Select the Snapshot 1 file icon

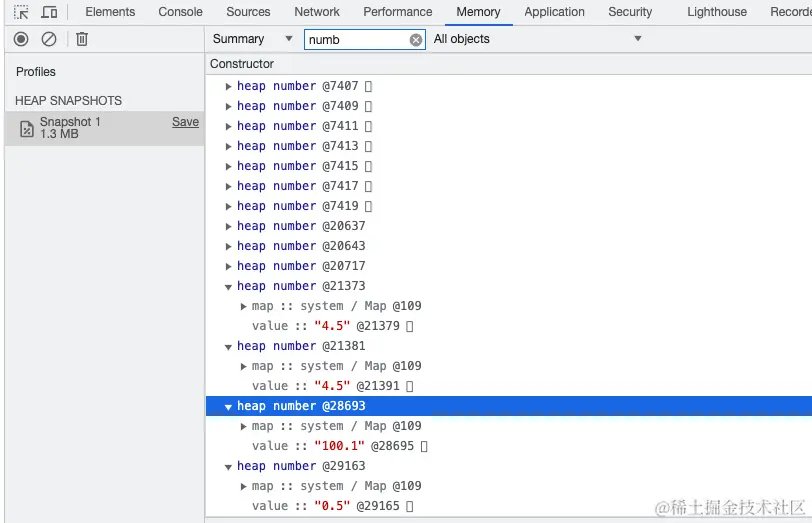click(26, 128)
